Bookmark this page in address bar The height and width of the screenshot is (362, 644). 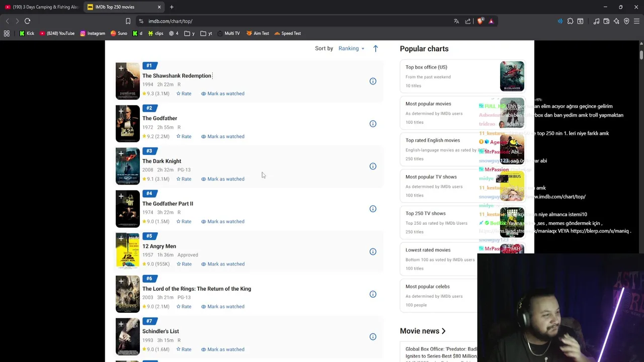pyautogui.click(x=128, y=21)
